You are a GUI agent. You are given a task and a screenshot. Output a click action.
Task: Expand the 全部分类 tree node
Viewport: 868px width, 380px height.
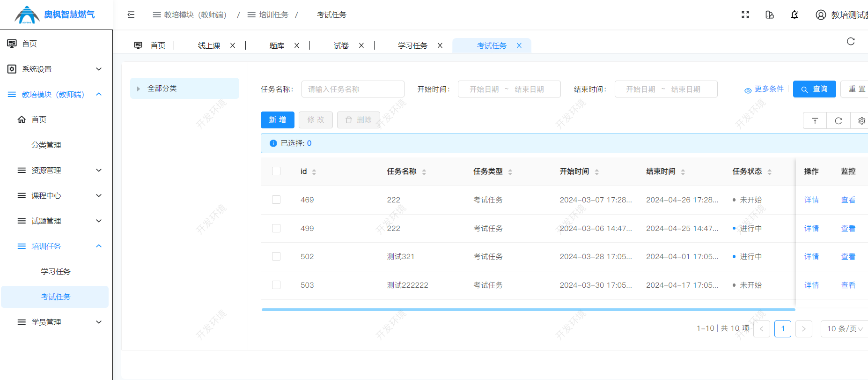[138, 89]
